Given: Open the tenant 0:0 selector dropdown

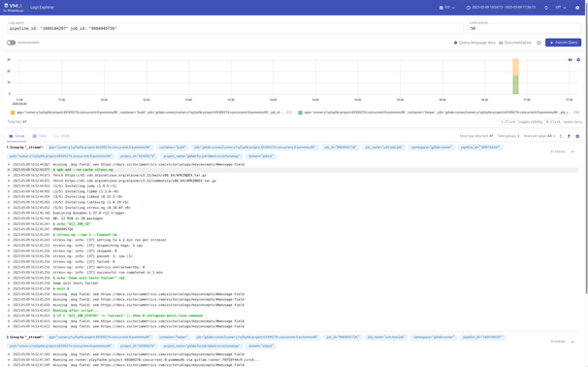Looking at the screenshot, I should 446,8.
